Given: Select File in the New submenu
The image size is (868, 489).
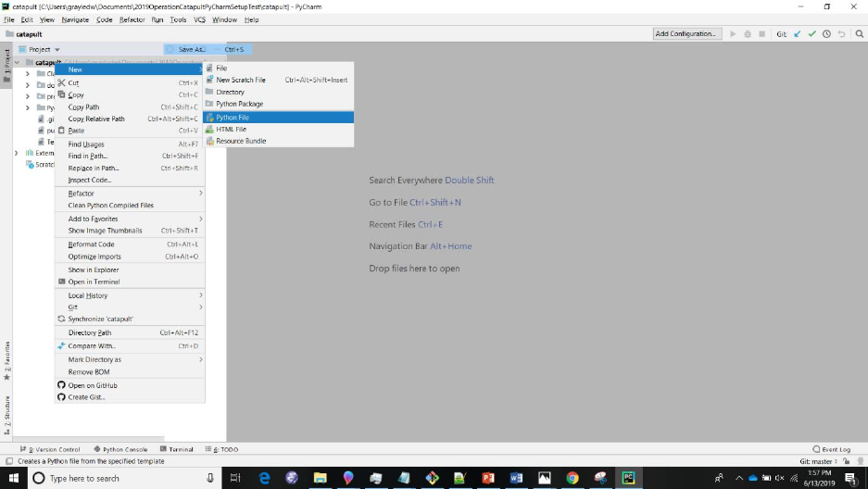Looking at the screenshot, I should coord(278,68).
